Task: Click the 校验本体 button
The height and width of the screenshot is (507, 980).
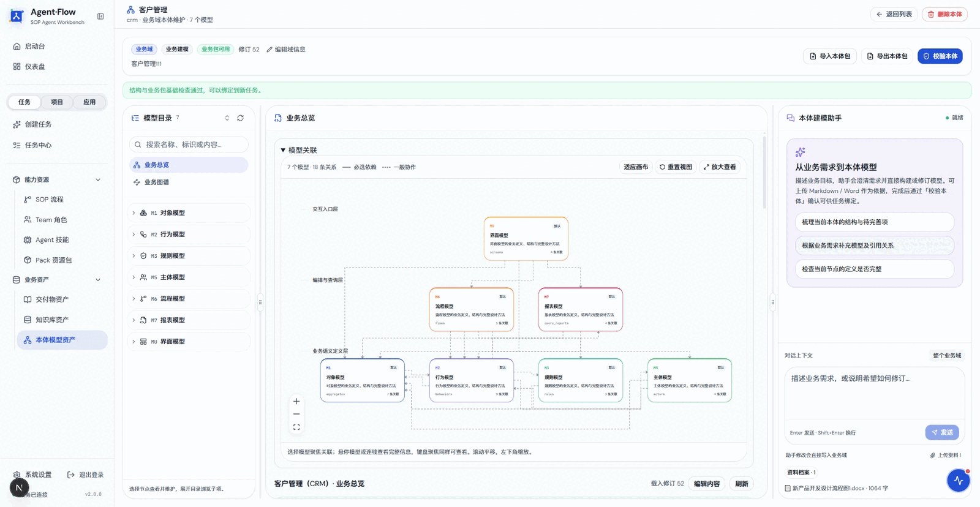Action: click(940, 56)
